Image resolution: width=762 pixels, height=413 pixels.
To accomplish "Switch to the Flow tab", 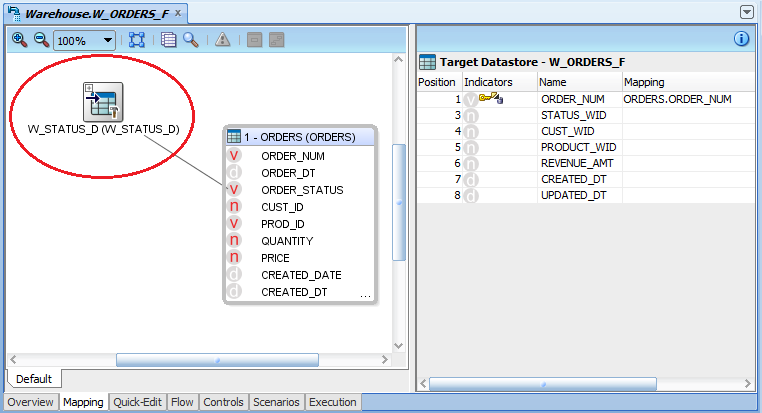I will 182,402.
